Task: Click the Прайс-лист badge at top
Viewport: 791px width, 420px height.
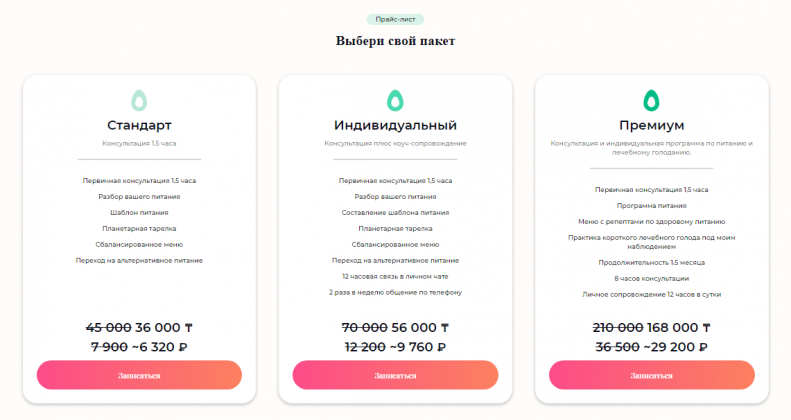Action: tap(396, 20)
